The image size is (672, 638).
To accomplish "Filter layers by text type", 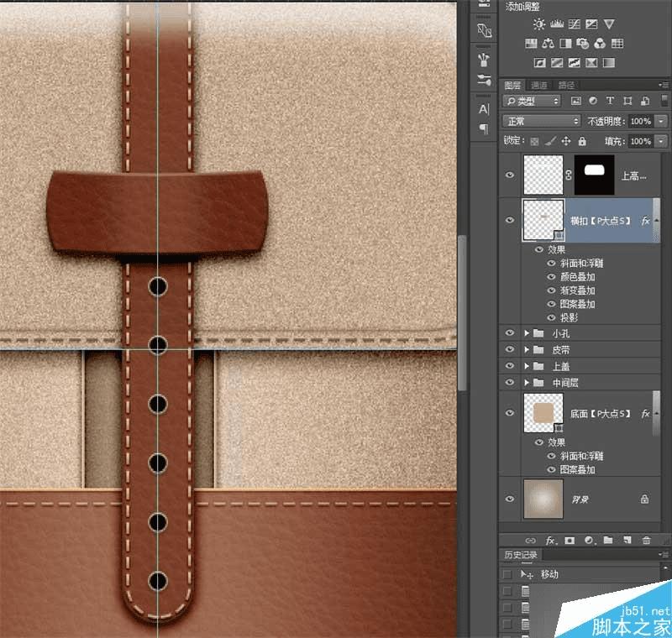I will click(x=610, y=101).
